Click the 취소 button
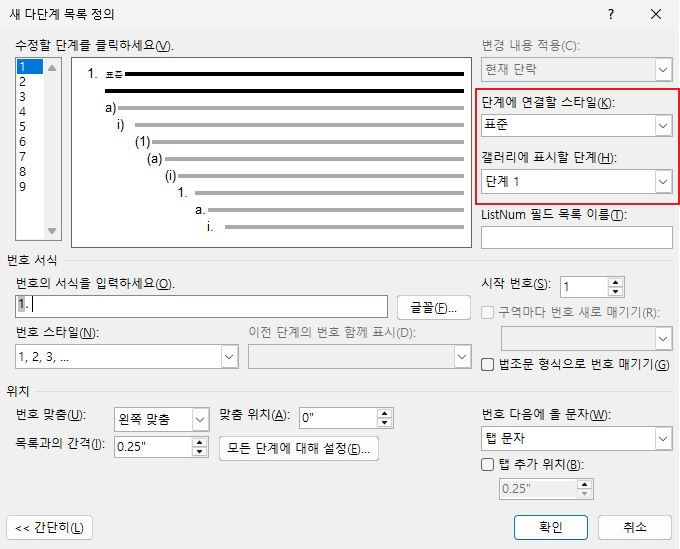The image size is (680, 549). 635,527
